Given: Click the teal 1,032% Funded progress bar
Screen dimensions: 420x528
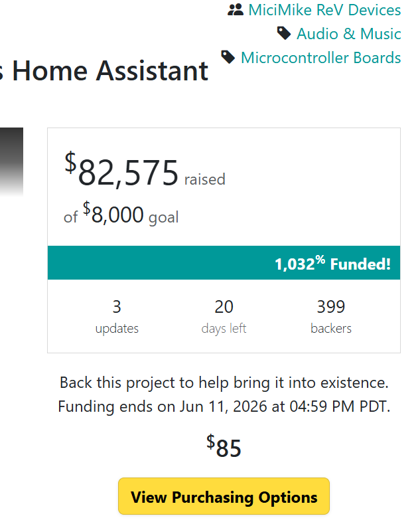Looking at the screenshot, I should pyautogui.click(x=224, y=262).
